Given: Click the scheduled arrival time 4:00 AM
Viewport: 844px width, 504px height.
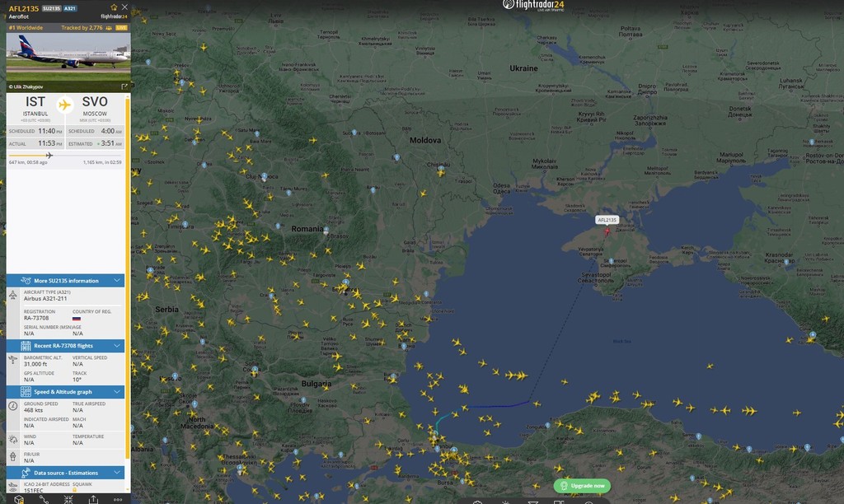Looking at the screenshot, I should [x=111, y=131].
